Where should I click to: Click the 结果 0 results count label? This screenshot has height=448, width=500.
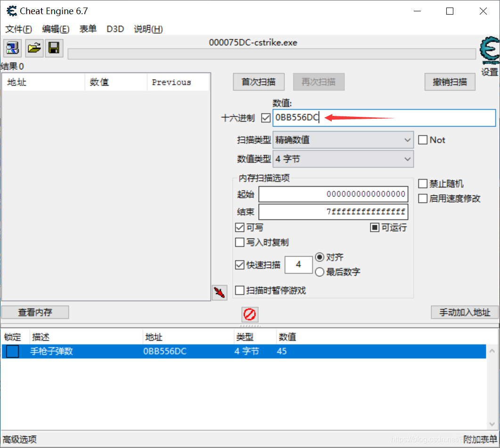(12, 66)
